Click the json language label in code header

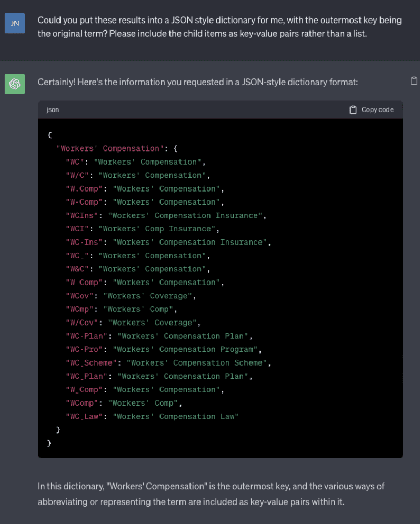(53, 109)
